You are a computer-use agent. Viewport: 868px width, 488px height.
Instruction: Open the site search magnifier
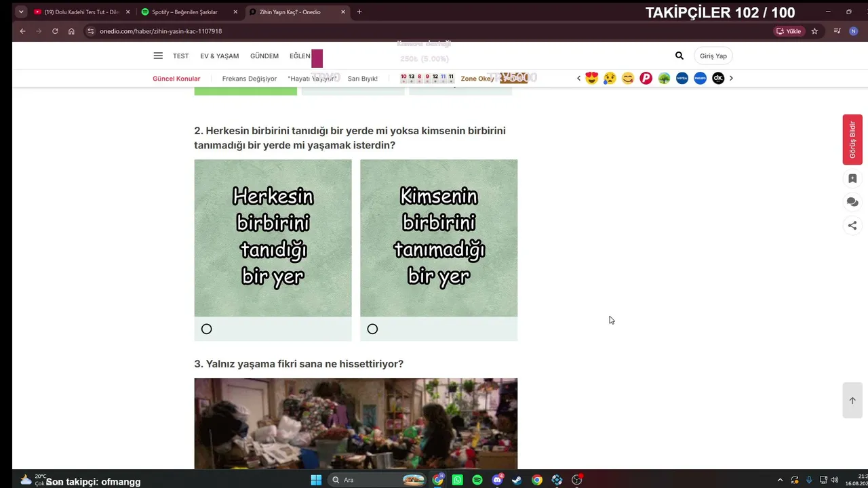pyautogui.click(x=679, y=56)
